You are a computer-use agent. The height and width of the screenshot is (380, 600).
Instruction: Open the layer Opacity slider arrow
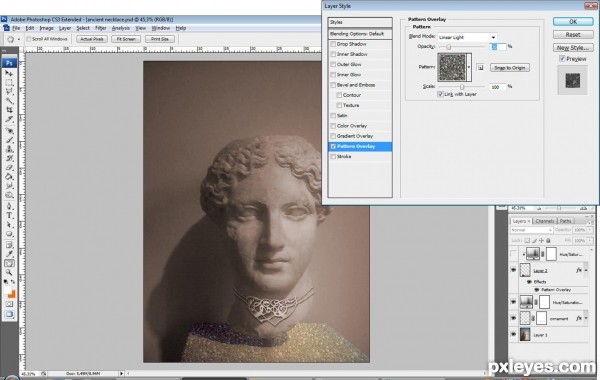[x=590, y=230]
